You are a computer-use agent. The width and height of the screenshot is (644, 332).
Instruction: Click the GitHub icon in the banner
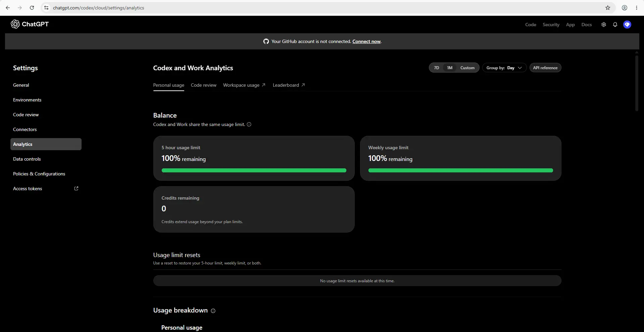pyautogui.click(x=266, y=41)
